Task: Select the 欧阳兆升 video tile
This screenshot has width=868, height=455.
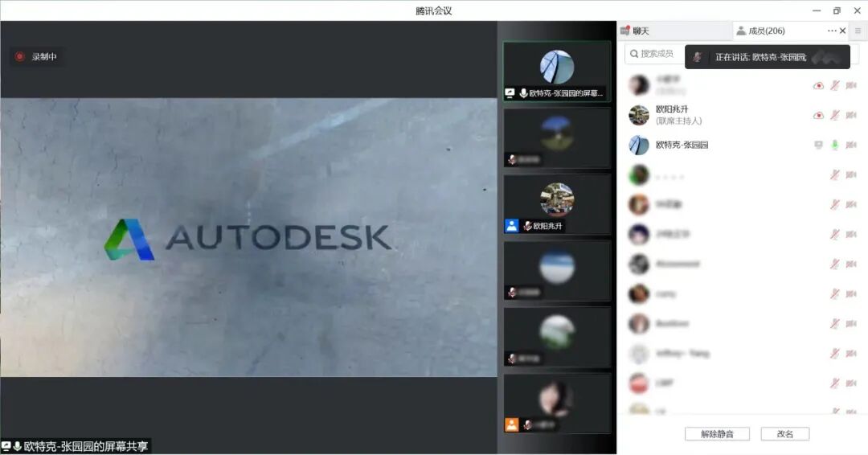Action: [x=557, y=204]
